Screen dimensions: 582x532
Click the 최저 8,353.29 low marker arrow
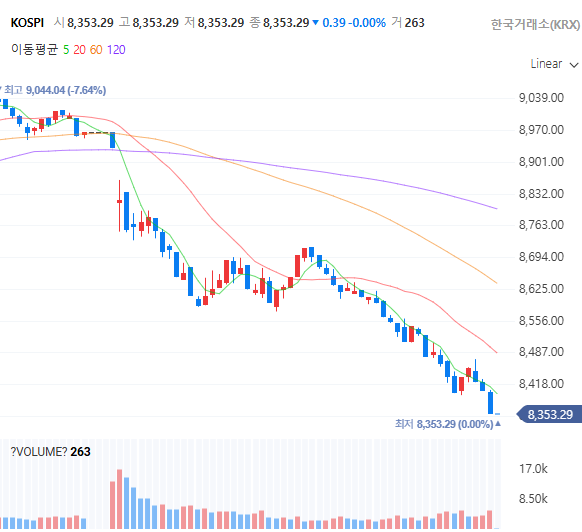498,424
